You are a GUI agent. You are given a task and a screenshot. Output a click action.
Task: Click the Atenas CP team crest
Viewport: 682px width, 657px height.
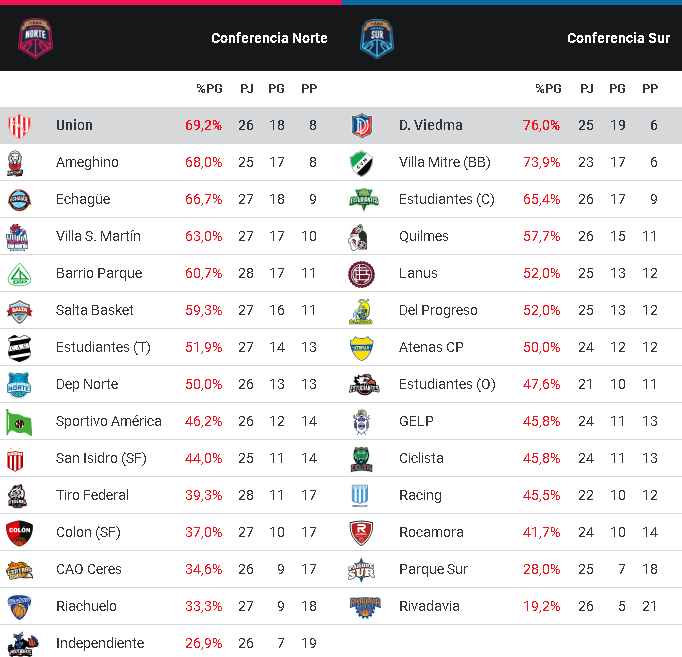361,347
